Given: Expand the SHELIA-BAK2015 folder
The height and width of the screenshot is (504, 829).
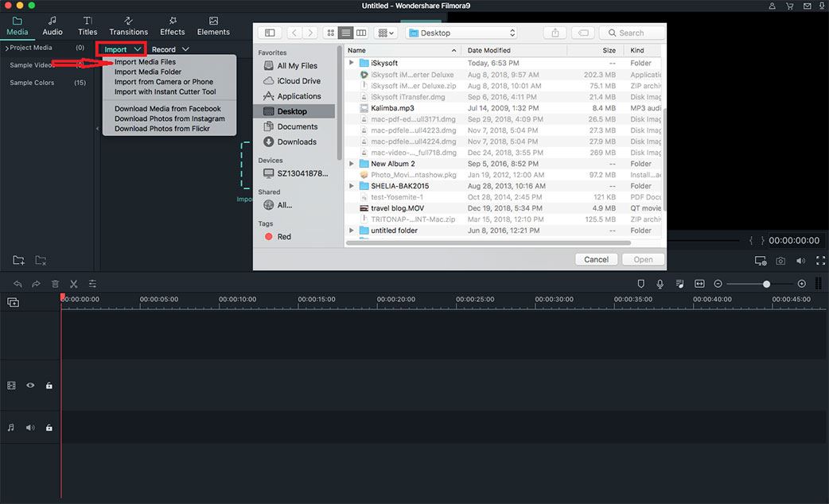Looking at the screenshot, I should [x=351, y=186].
